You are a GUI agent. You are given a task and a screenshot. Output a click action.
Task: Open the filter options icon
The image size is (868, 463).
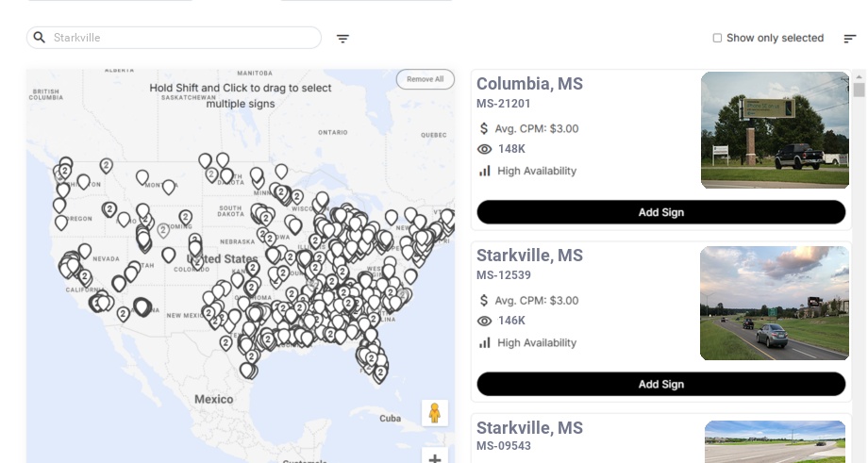point(342,39)
